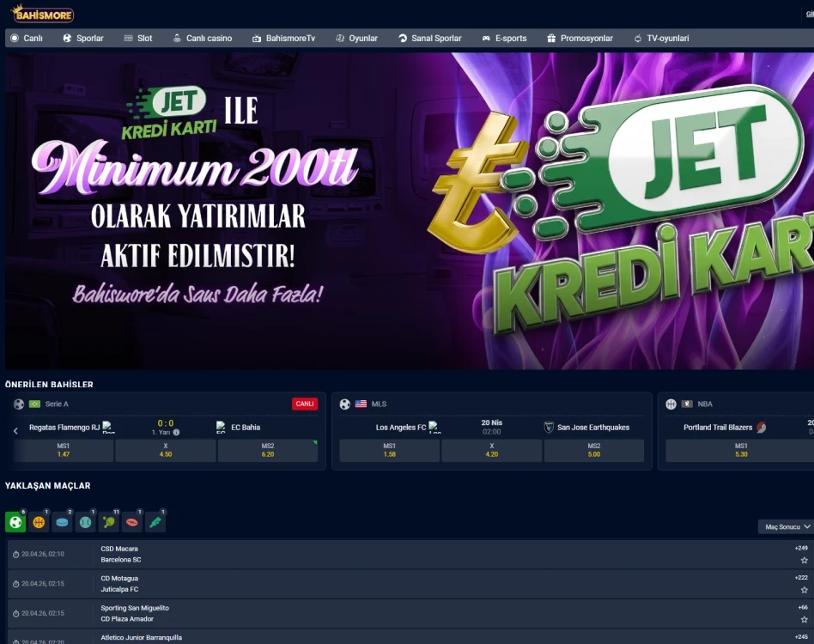This screenshot has width=814, height=644.
Task: Click the EC Bahia team name
Action: pyautogui.click(x=246, y=427)
